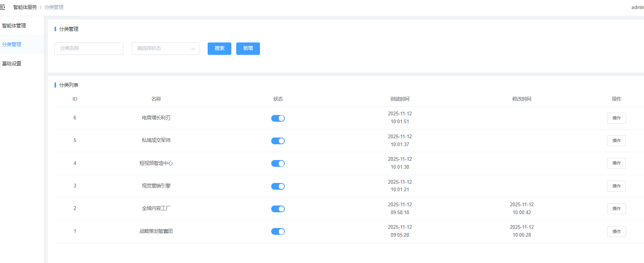The image size is (644, 263).
Task: Click the 搜索 button
Action: click(x=219, y=48)
